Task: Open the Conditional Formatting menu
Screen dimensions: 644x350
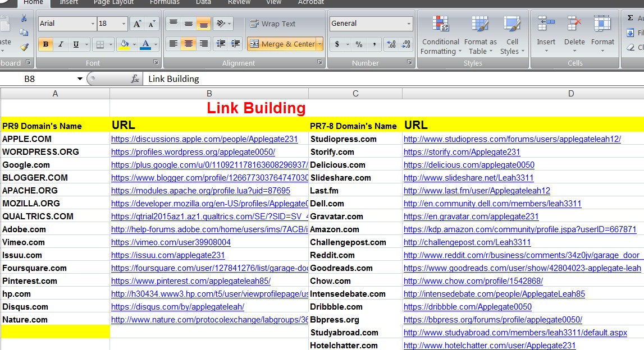Action: click(x=440, y=35)
